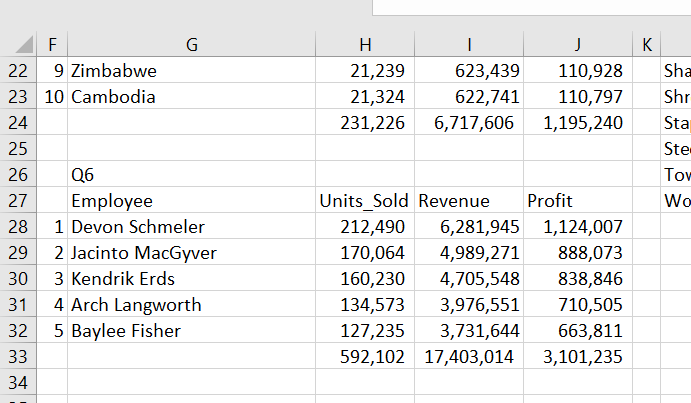Select the Jacinto MacGyver cell
691x403 pixels.
click(x=144, y=253)
